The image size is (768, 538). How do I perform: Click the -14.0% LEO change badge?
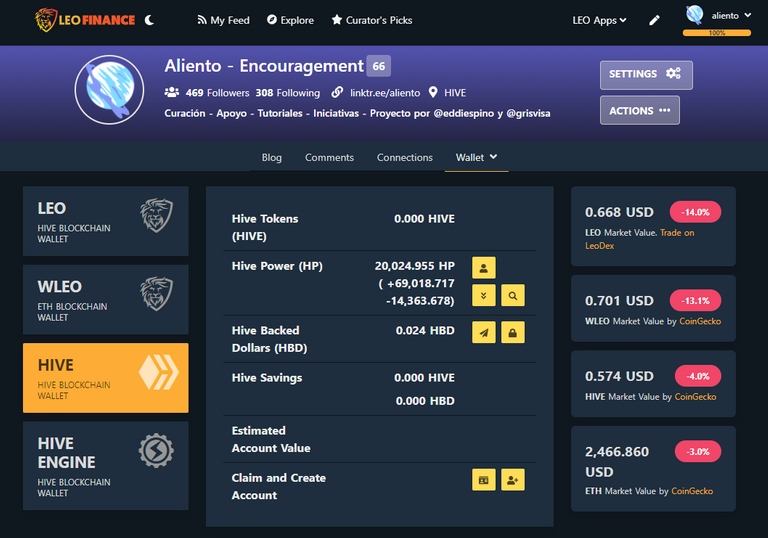[696, 212]
